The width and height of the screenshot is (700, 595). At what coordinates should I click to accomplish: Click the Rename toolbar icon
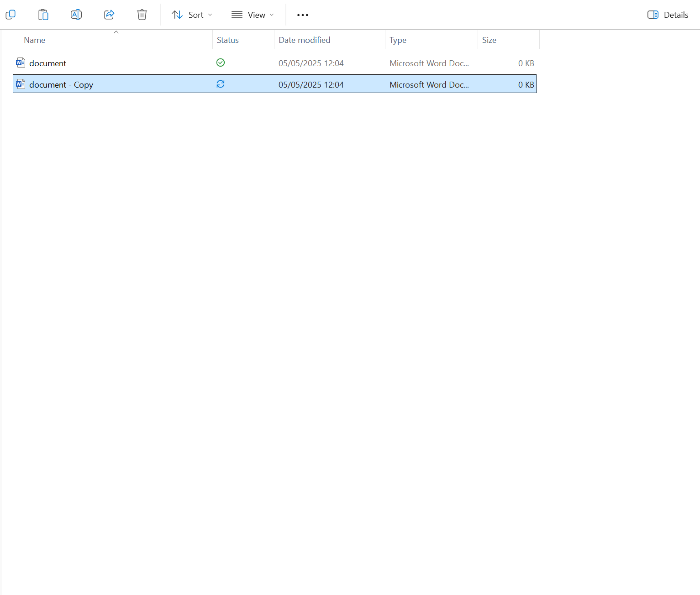coord(76,15)
